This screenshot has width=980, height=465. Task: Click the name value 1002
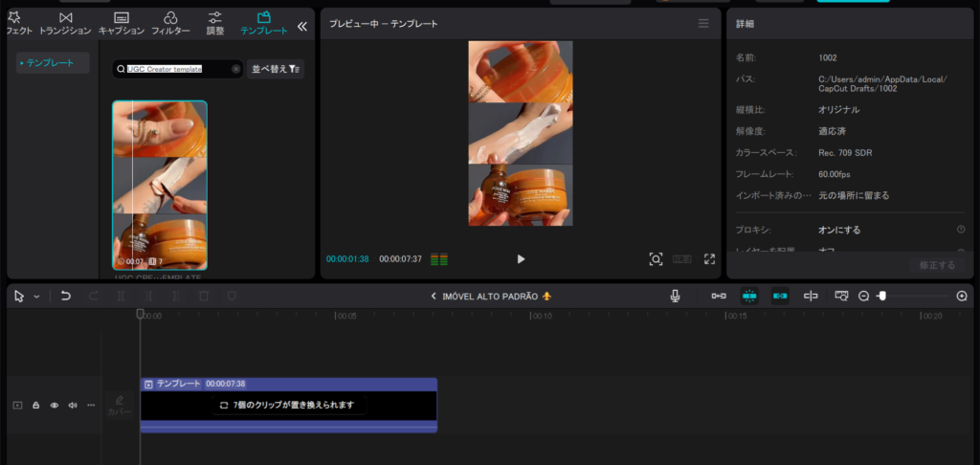tap(828, 57)
